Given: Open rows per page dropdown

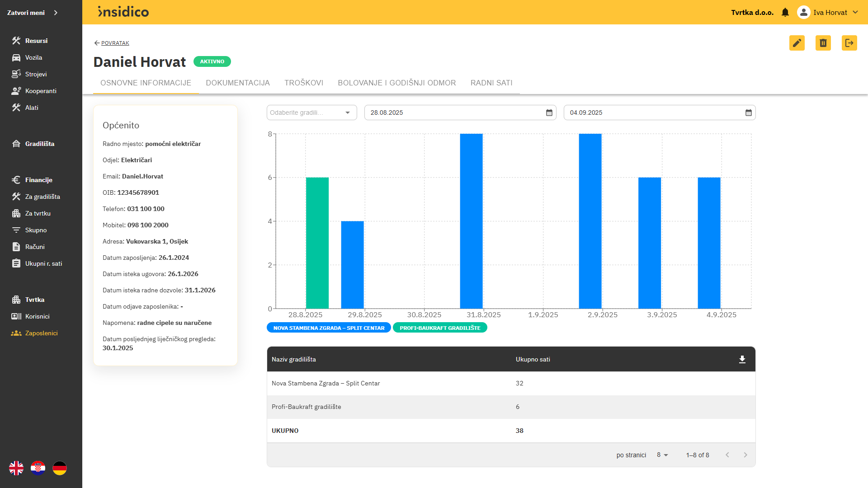Looking at the screenshot, I should (662, 455).
